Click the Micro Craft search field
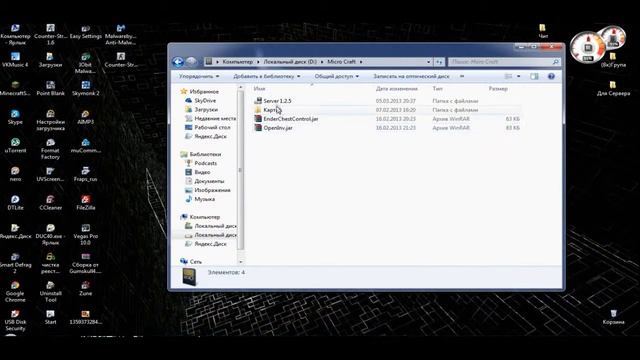 click(x=504, y=62)
